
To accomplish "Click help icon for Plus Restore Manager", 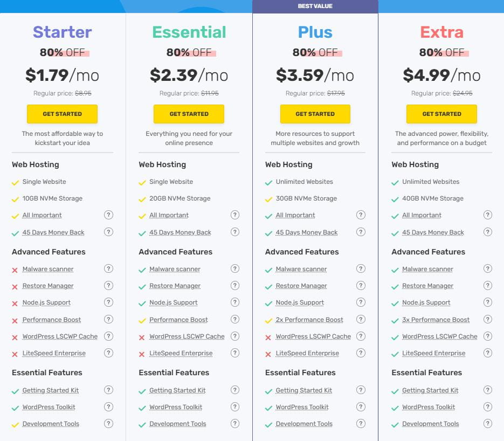I will point(361,285).
